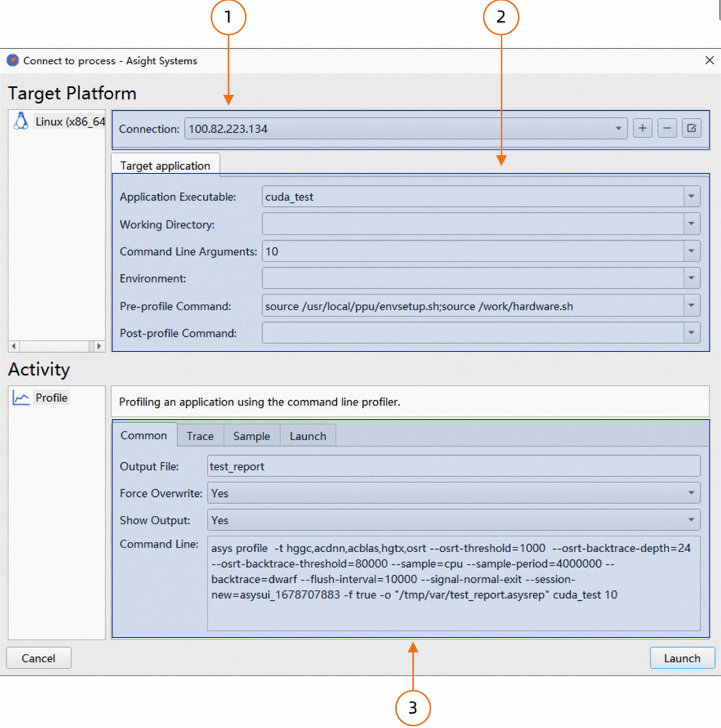Open the Force Overwrite dropdown
721x728 pixels.
click(454, 493)
